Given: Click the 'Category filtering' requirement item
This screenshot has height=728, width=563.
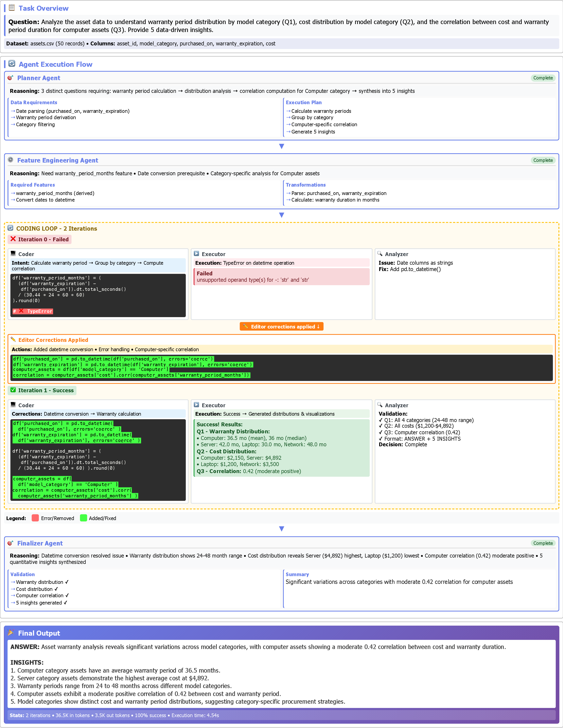Looking at the screenshot, I should click(x=33, y=124).
